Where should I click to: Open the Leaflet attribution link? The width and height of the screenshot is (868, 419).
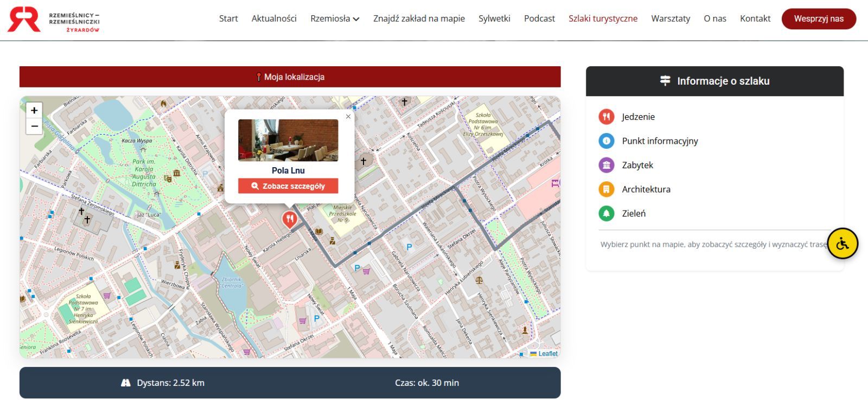547,354
